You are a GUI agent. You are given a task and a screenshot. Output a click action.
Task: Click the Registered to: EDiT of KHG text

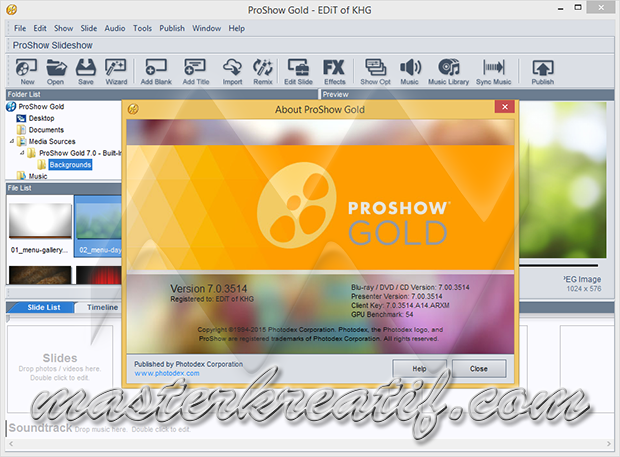[212, 299]
